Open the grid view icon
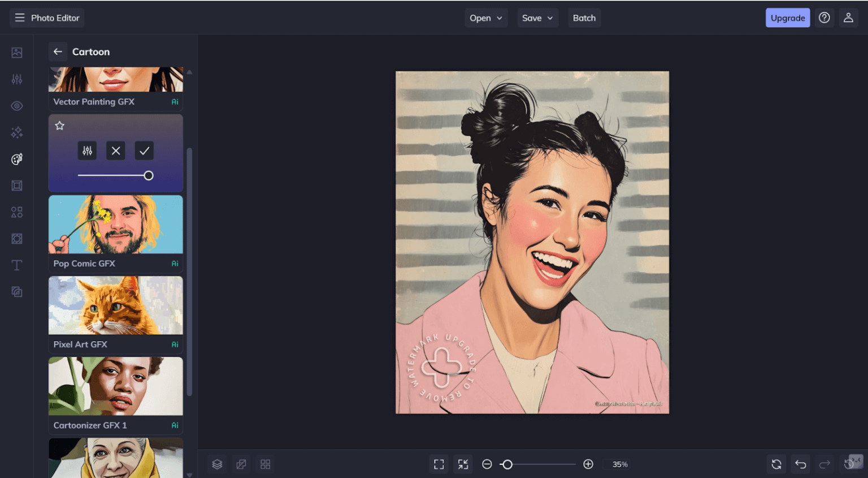The height and width of the screenshot is (478, 868). (265, 464)
